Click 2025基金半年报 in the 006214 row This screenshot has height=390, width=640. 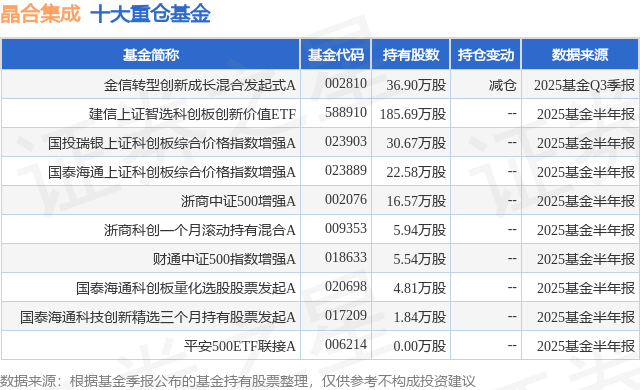click(x=586, y=346)
